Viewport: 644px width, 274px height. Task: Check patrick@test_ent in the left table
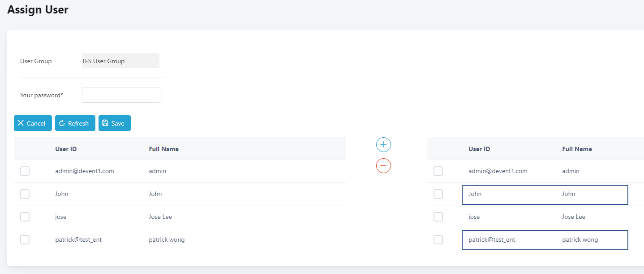(25, 239)
